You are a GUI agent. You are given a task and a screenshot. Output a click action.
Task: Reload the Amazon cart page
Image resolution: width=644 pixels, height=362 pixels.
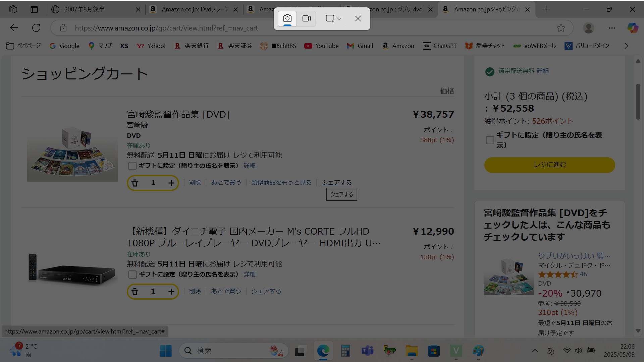click(x=36, y=28)
